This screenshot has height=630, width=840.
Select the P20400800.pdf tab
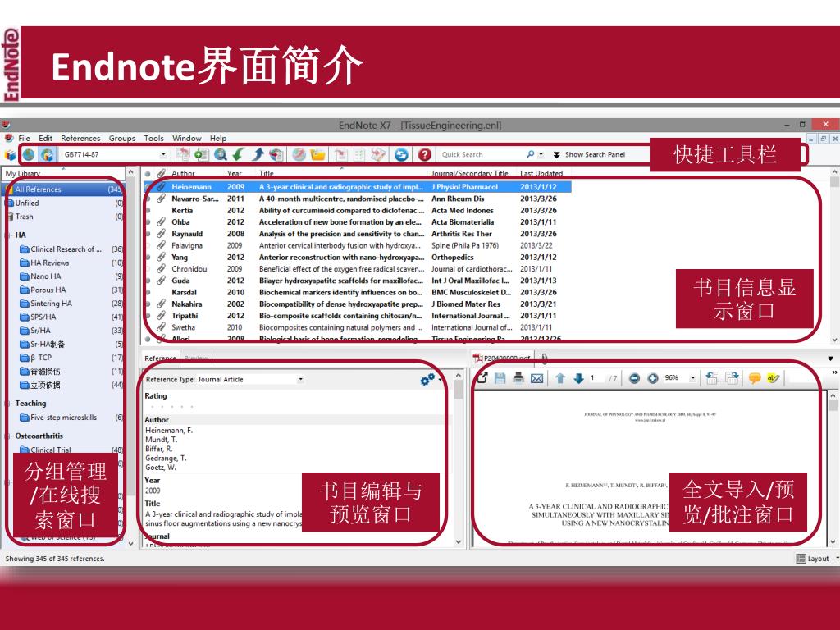(502, 358)
